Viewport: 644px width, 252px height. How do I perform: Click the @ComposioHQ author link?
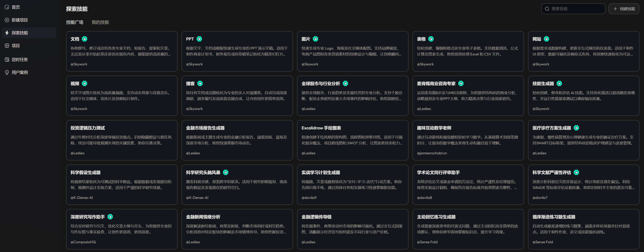pos(83,242)
